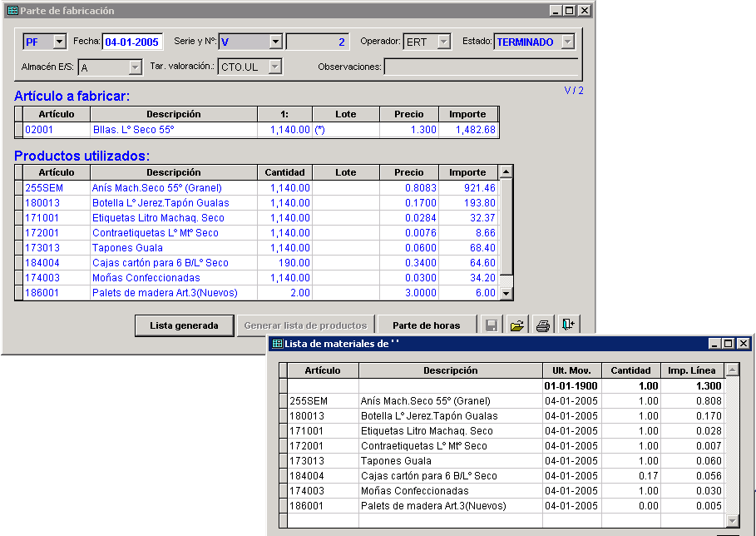Image resolution: width=756 pixels, height=536 pixels.
Task: Click the Ult. Mov. column header
Action: 572,370
